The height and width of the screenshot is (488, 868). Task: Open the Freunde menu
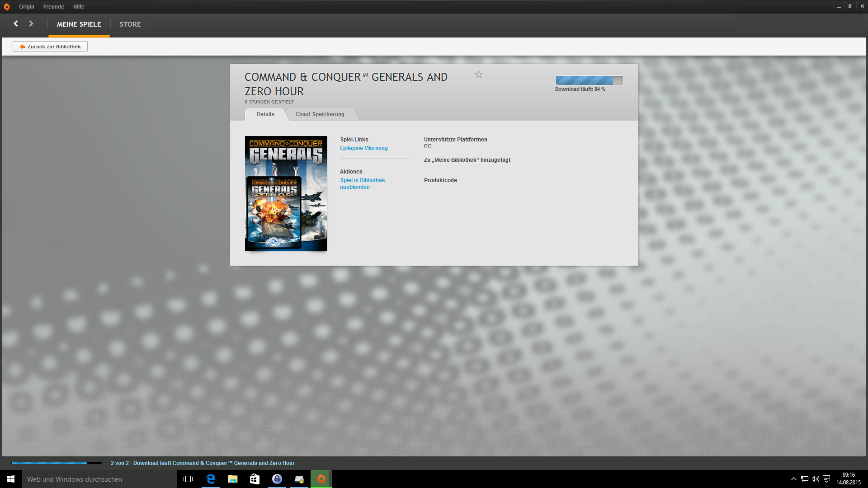click(53, 7)
